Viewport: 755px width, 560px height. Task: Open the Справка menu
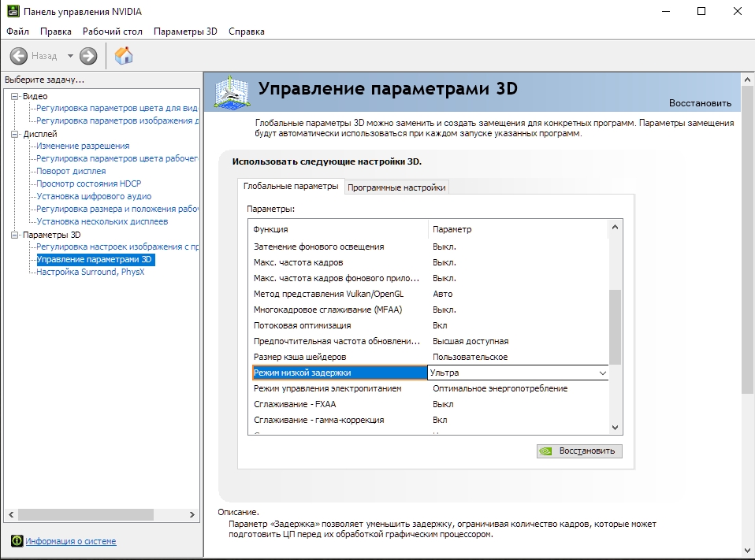(x=247, y=32)
